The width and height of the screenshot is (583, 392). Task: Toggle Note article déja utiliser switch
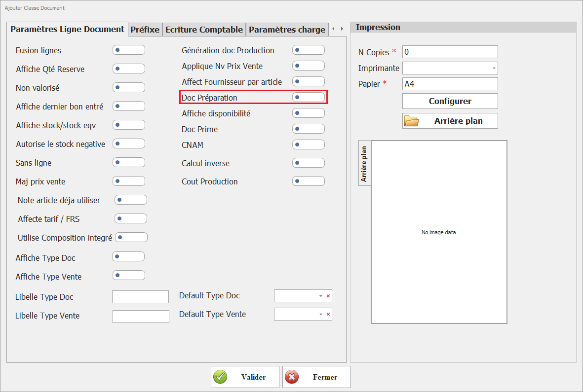(130, 200)
